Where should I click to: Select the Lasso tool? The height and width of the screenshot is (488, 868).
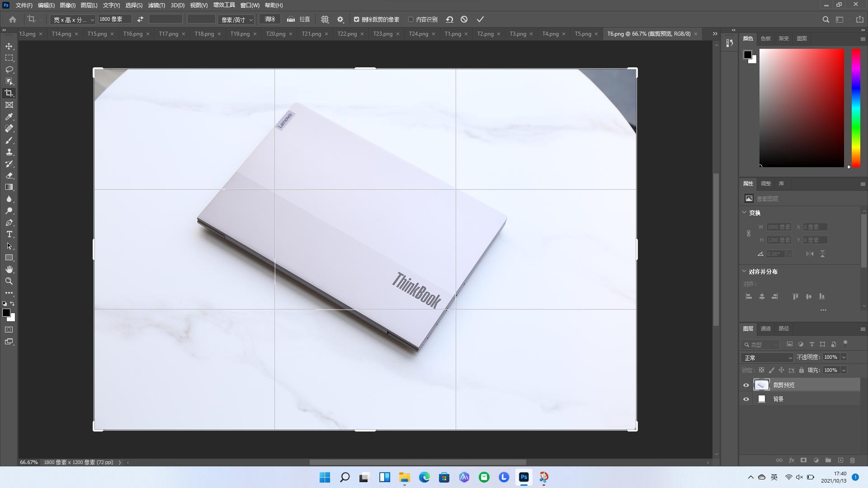pyautogui.click(x=9, y=70)
